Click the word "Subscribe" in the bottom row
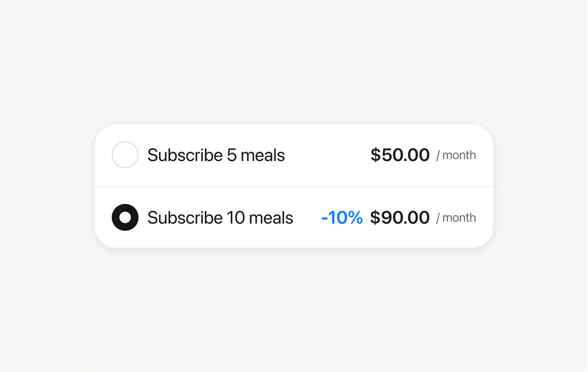Image resolution: width=588 pixels, height=372 pixels. (185, 218)
